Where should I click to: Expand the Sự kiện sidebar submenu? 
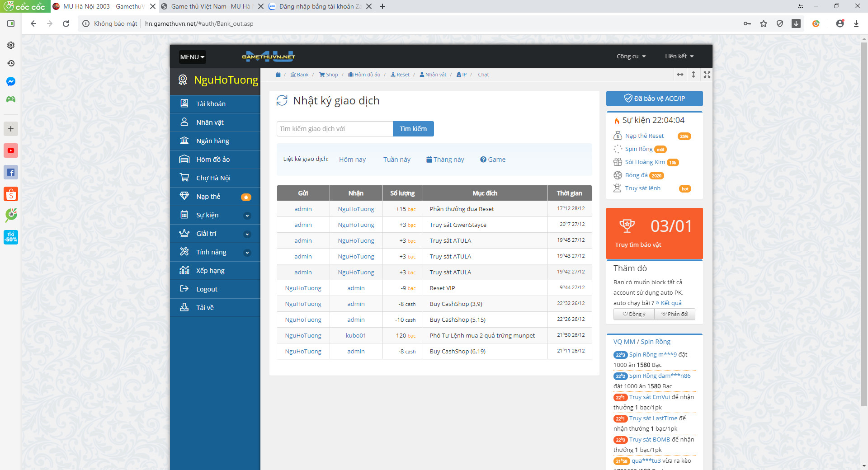coord(247,216)
